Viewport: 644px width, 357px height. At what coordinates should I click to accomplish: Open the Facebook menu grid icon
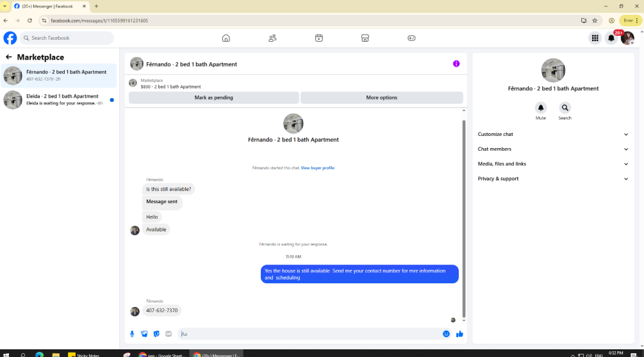(x=595, y=38)
